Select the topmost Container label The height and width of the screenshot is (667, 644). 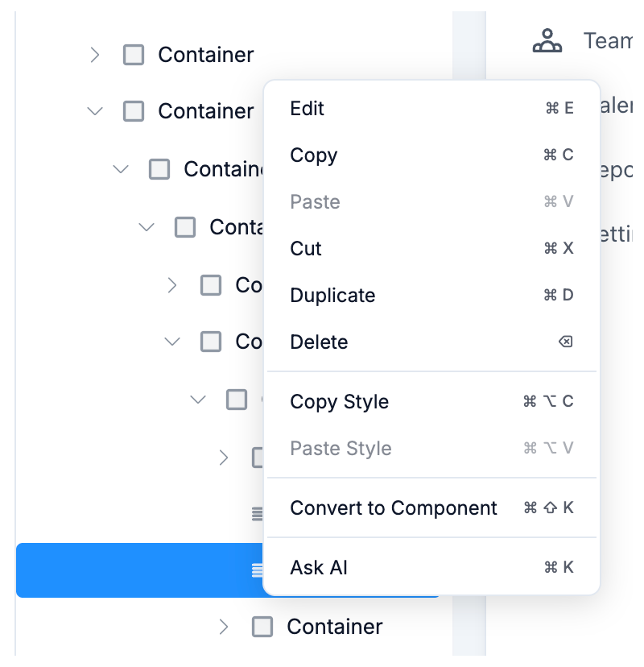click(206, 55)
